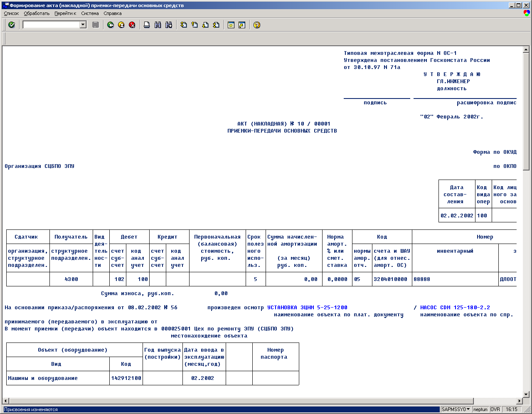Click the Find Next binoculars-plus icon
This screenshot has height=414, width=532.
(x=168, y=25)
